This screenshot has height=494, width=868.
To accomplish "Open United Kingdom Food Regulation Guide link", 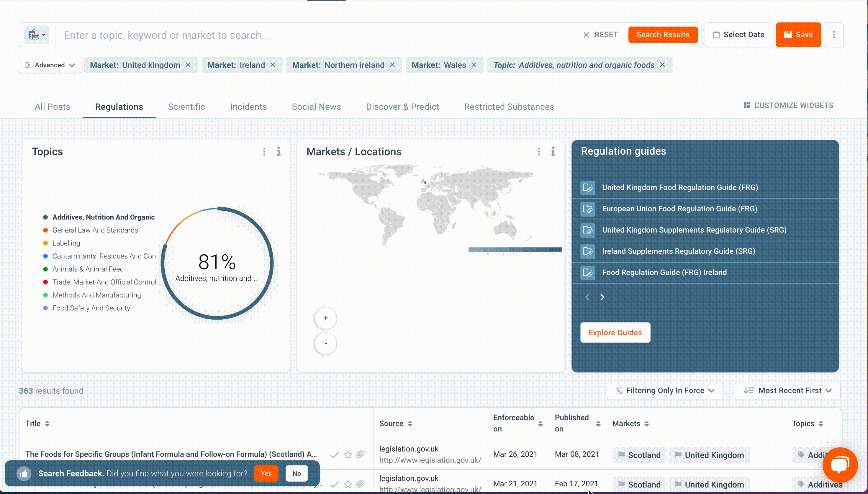I will pos(680,187).
